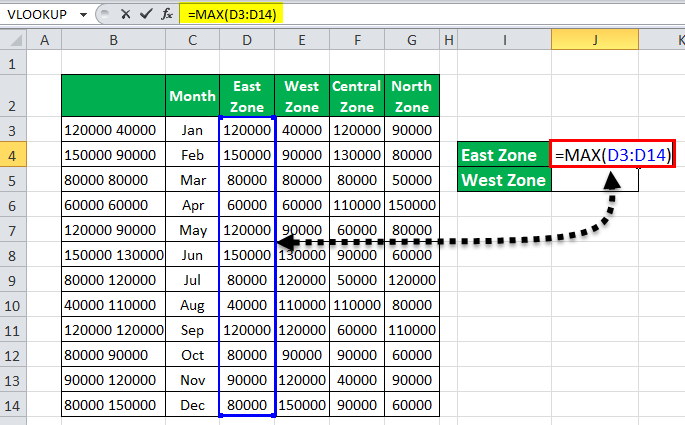Select West Zone Jan value 40000
The width and height of the screenshot is (685, 425).
coord(302,130)
